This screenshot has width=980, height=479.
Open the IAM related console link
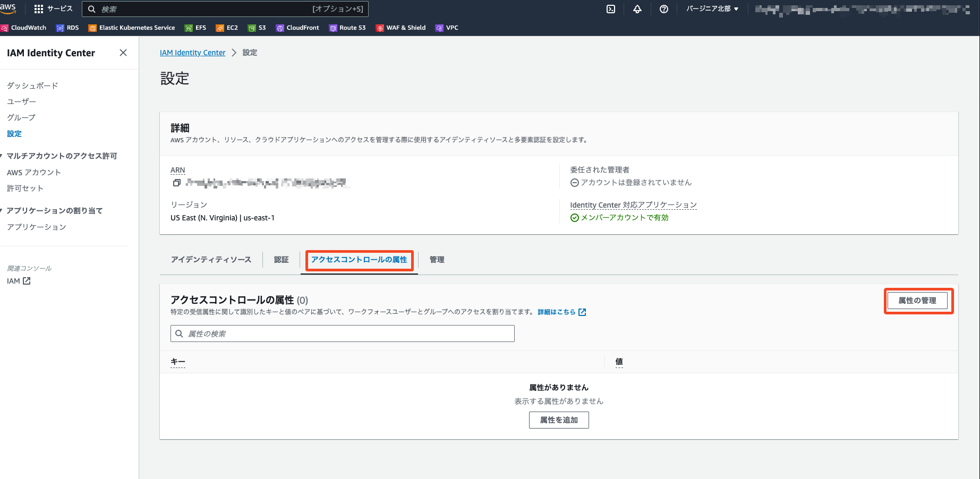pyautogui.click(x=19, y=281)
